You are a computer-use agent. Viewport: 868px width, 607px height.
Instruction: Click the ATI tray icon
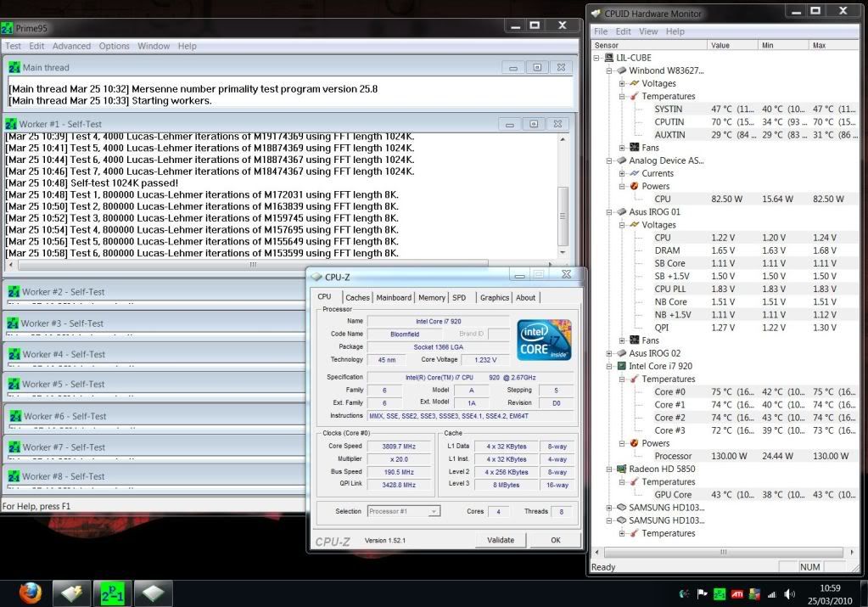736,594
